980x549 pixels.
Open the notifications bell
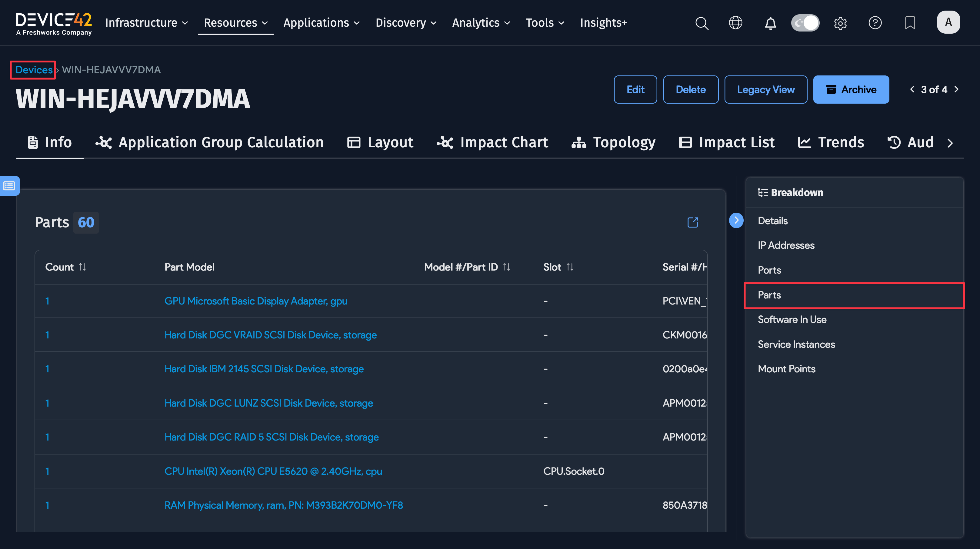pos(770,23)
